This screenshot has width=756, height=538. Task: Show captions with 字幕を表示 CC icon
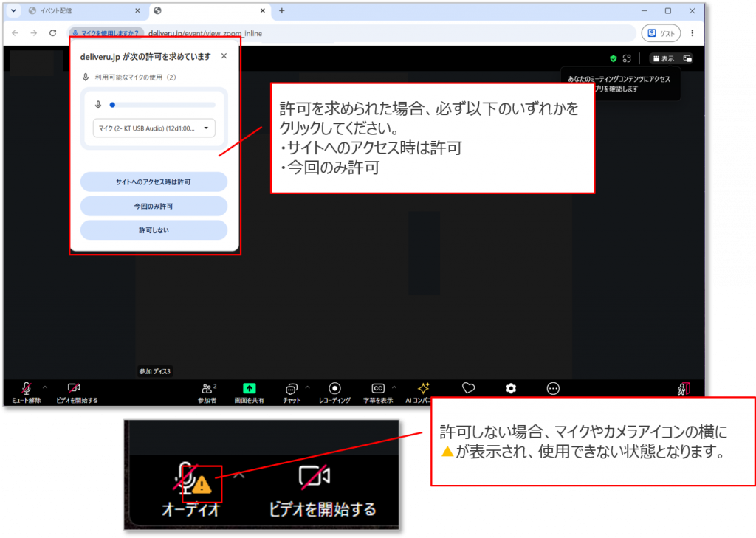(378, 388)
